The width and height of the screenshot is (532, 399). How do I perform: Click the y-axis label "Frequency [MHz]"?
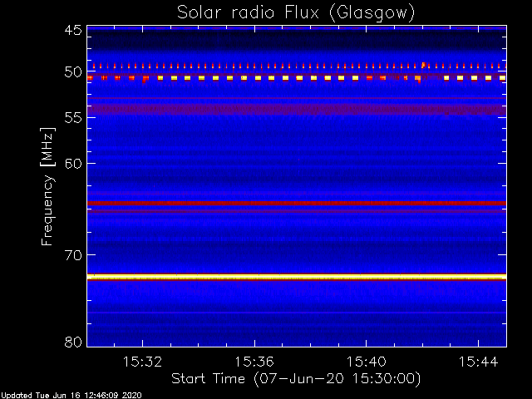[47, 186]
